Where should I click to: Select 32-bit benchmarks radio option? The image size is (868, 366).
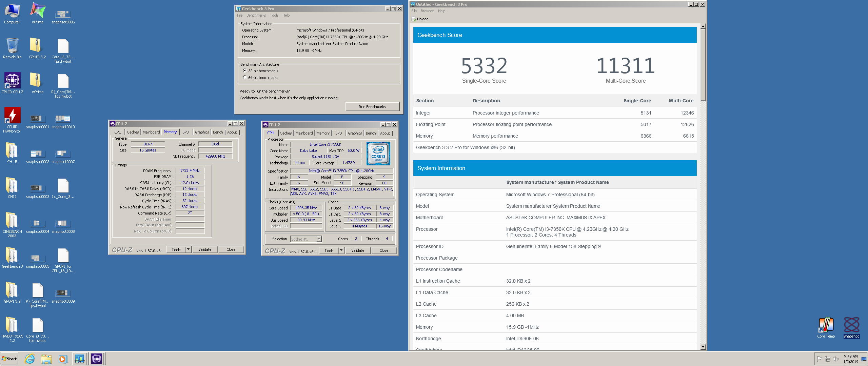pyautogui.click(x=245, y=71)
